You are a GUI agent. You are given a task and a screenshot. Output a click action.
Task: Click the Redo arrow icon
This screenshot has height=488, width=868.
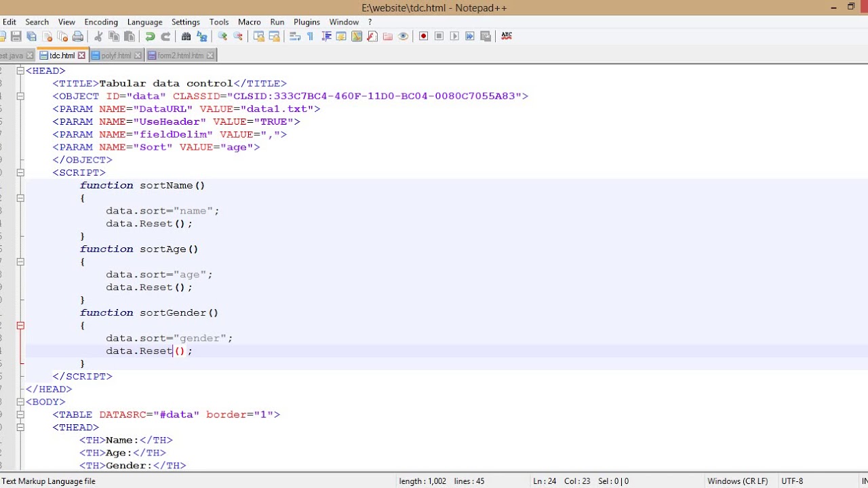[165, 36]
